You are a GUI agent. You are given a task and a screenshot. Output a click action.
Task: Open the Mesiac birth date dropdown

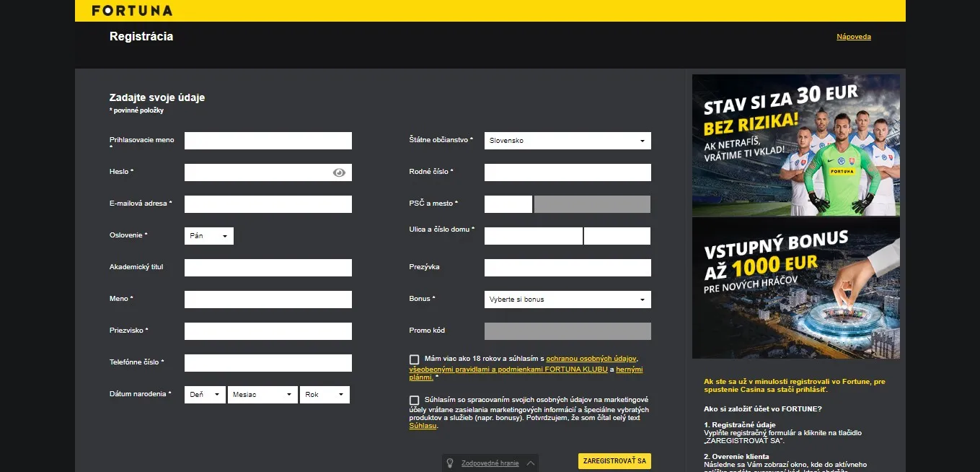click(262, 395)
